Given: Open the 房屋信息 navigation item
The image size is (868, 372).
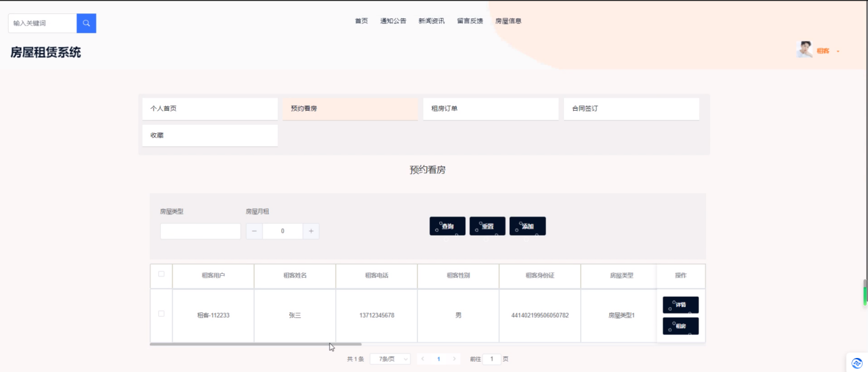Looking at the screenshot, I should point(508,21).
